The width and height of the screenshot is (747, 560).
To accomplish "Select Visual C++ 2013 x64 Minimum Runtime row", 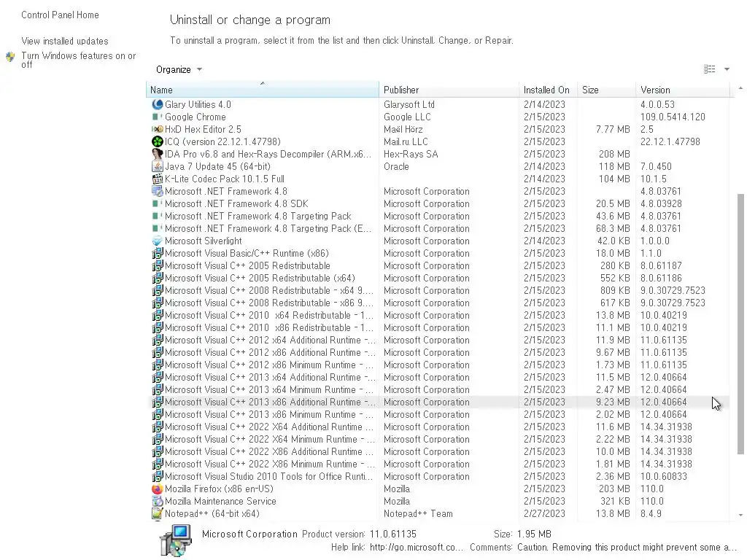I will 438,389.
